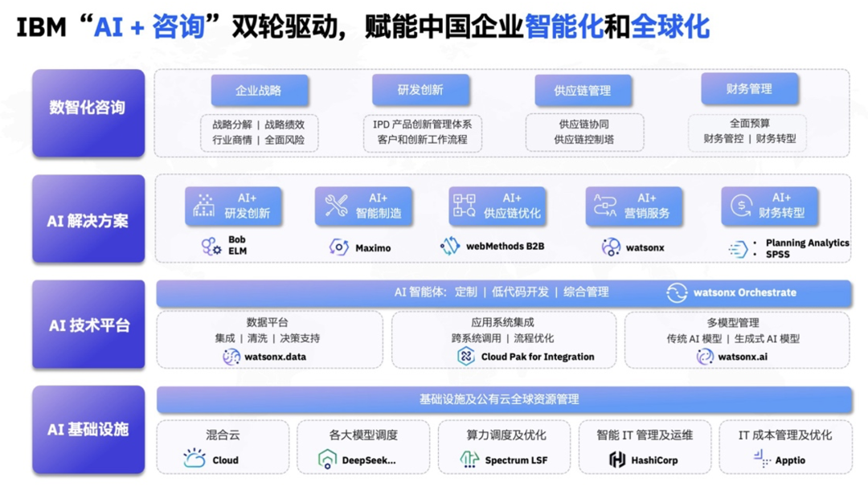Click the IPD 产品创新管理体系 text
The height and width of the screenshot is (490, 868).
click(x=422, y=125)
